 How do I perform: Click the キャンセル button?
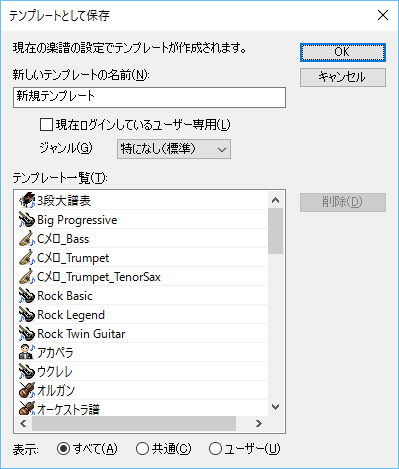click(x=343, y=77)
